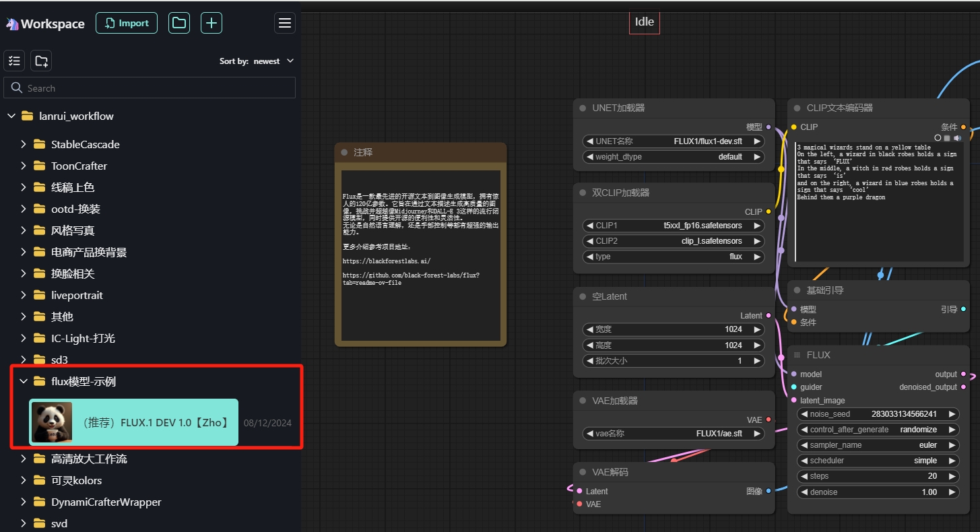Click the 引导 output socket on 基础引导
980x532 pixels.
point(964,309)
